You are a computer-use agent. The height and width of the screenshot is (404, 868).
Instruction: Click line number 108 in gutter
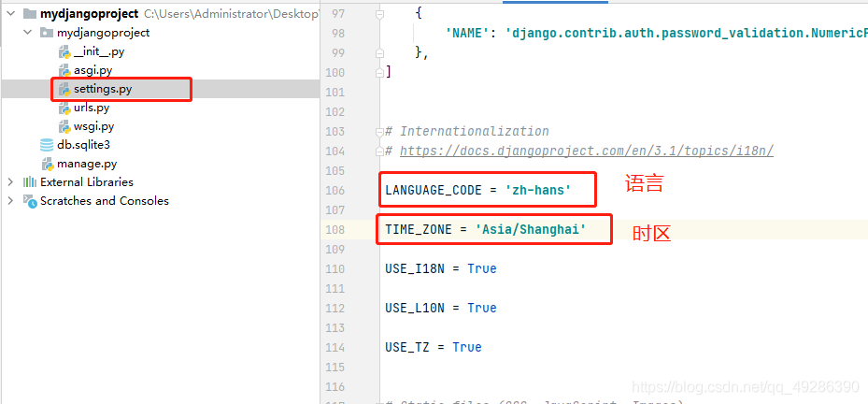coord(334,230)
